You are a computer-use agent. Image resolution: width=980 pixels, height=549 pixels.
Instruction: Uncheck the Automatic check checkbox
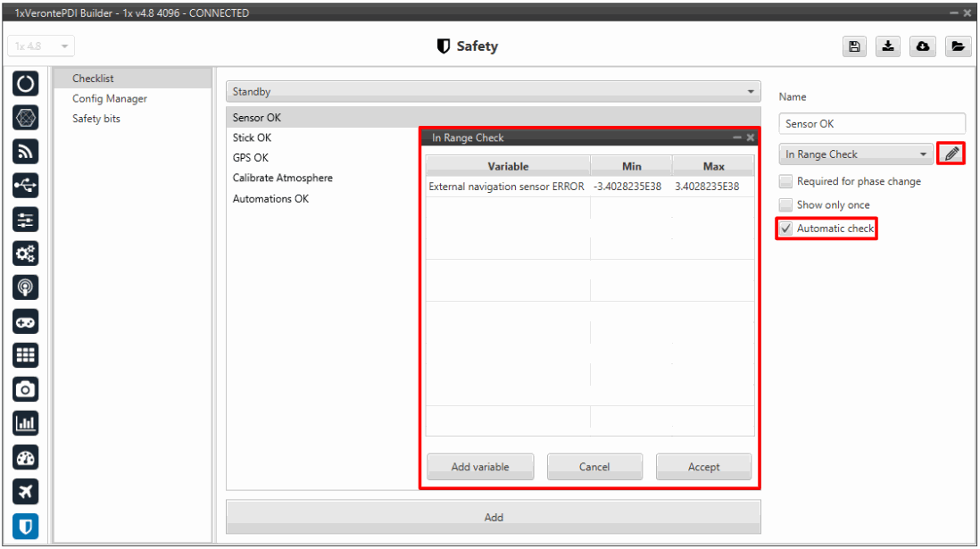[x=785, y=229]
